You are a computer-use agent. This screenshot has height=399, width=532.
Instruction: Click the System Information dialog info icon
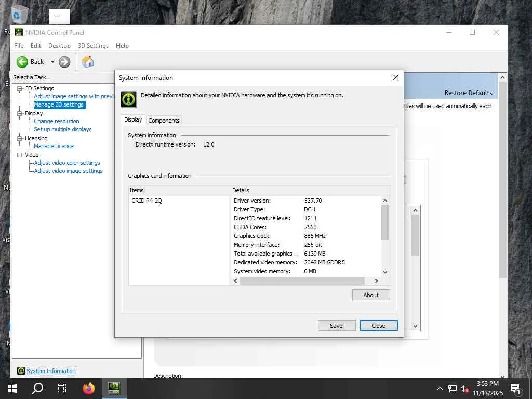coord(129,100)
